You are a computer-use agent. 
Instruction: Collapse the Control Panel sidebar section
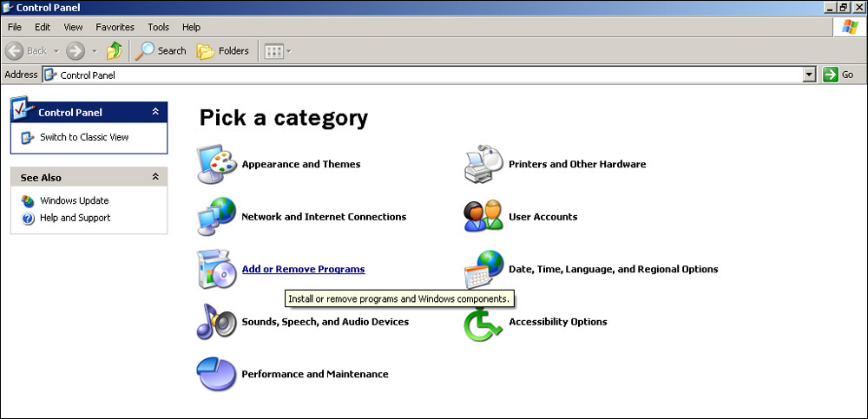click(155, 112)
